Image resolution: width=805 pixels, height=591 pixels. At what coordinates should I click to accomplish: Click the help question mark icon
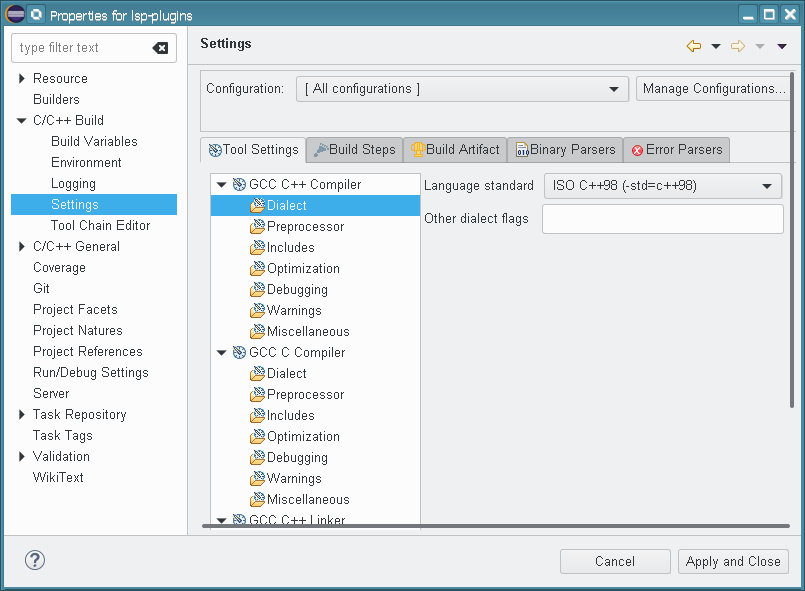(34, 561)
